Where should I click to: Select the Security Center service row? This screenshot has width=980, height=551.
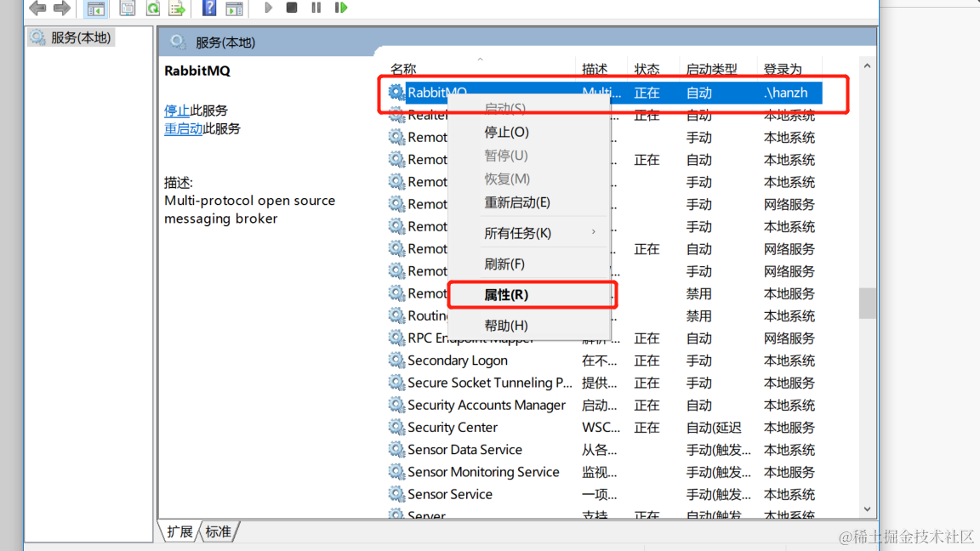(x=604, y=428)
